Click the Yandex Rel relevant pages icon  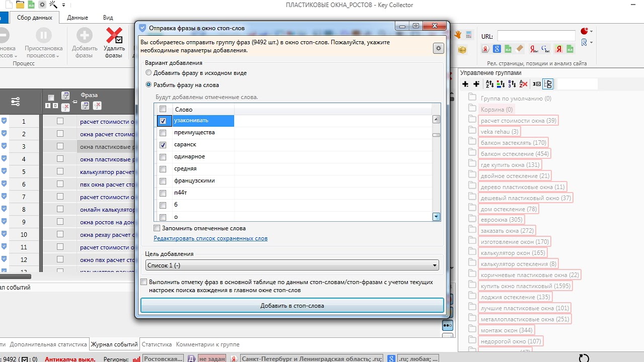pyautogui.click(x=534, y=49)
